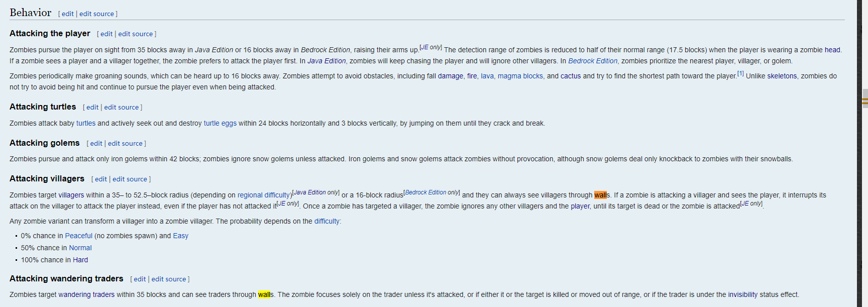Click the 'skeletons' link

click(x=782, y=76)
